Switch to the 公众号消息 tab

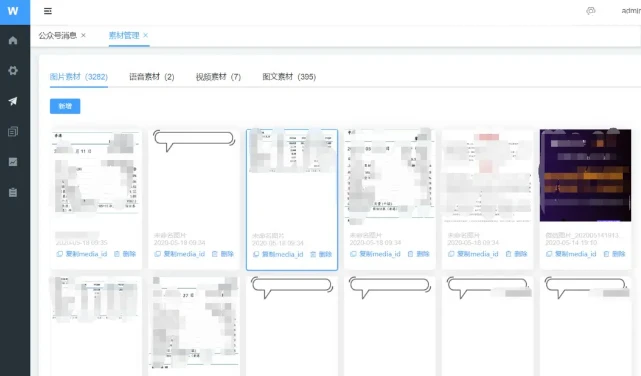pyautogui.click(x=58, y=36)
